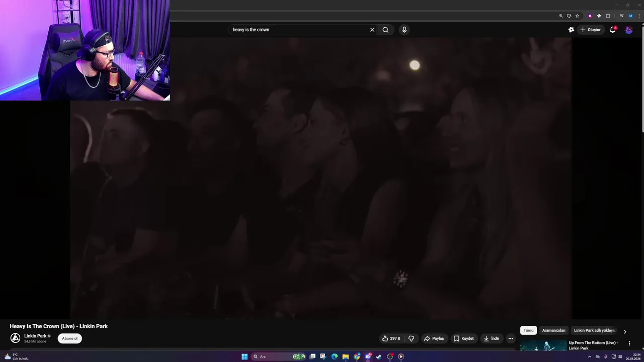
Task: Open Task View on the taskbar
Action: [x=312, y=356]
